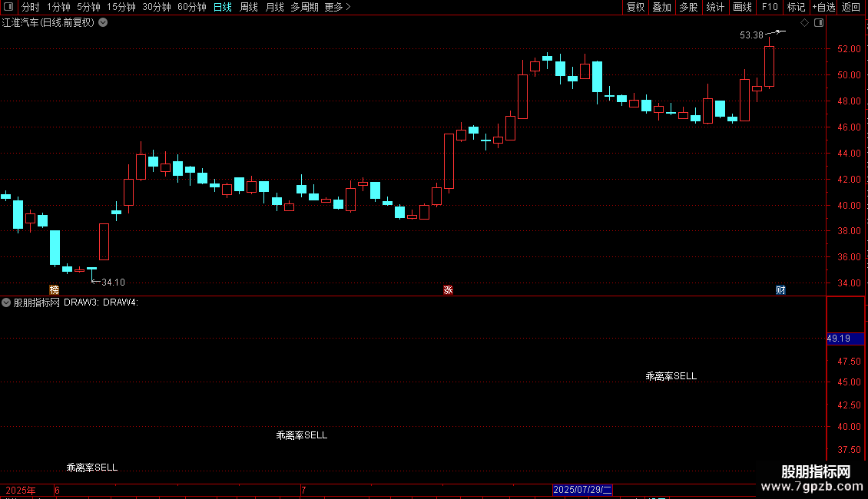Select the 15分钟 period

coord(121,7)
